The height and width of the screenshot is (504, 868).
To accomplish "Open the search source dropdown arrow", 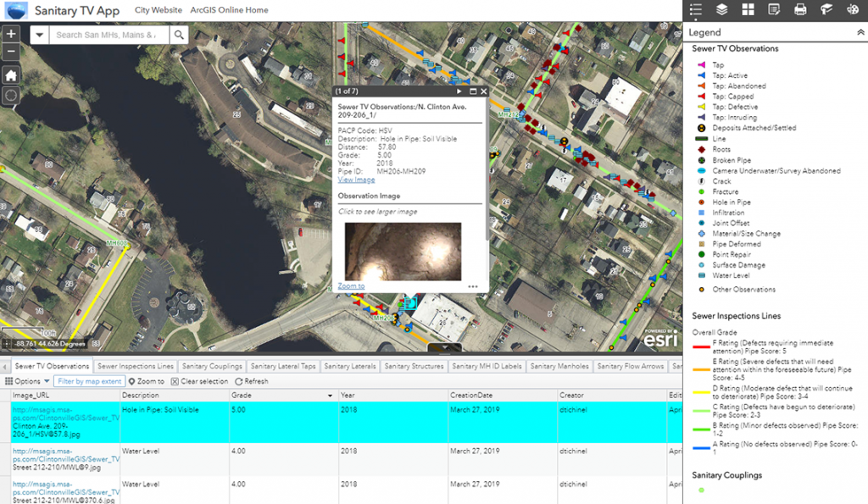I will click(x=39, y=35).
